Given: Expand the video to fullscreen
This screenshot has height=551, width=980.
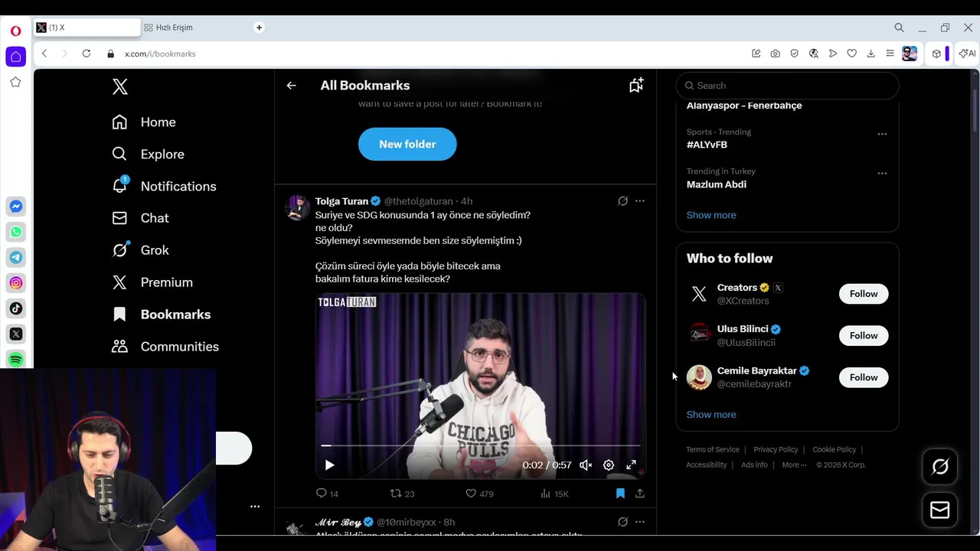Looking at the screenshot, I should point(632,465).
